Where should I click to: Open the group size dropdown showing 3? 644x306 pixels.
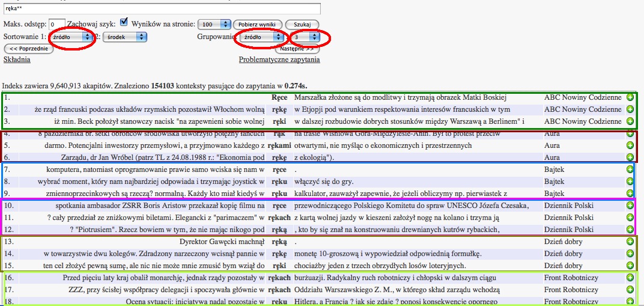point(305,37)
